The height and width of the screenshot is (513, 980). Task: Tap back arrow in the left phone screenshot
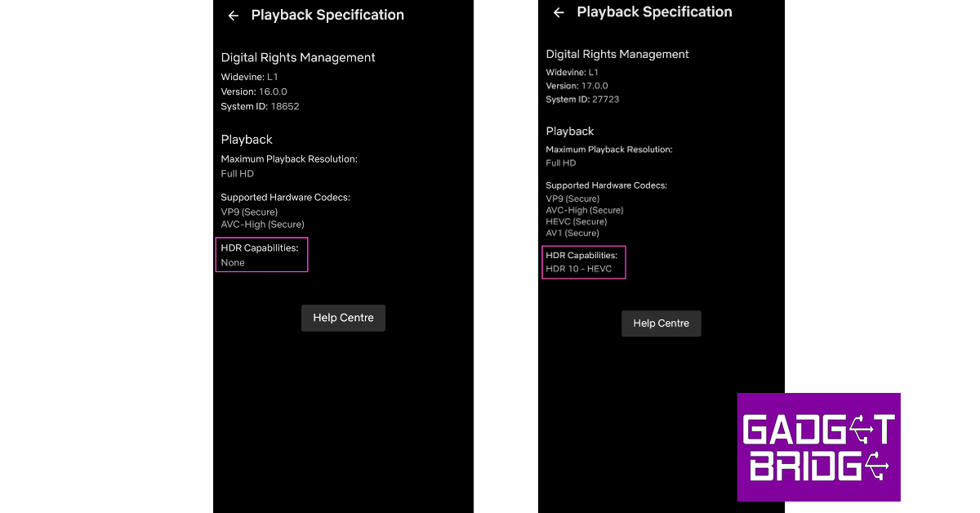tap(234, 16)
